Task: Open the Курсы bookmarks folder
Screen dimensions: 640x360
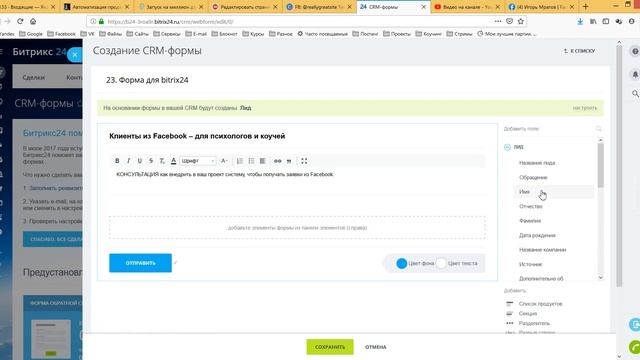Action: 253,34
